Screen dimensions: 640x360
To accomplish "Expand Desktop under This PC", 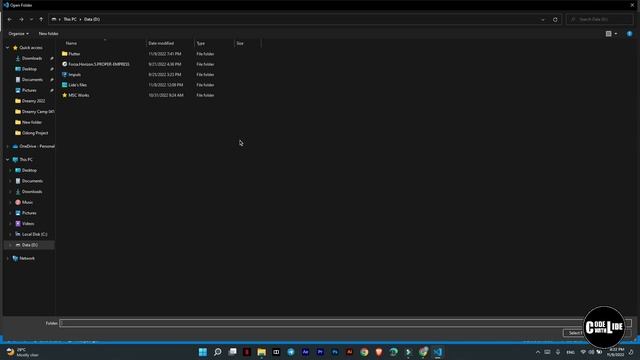I will 10,170.
